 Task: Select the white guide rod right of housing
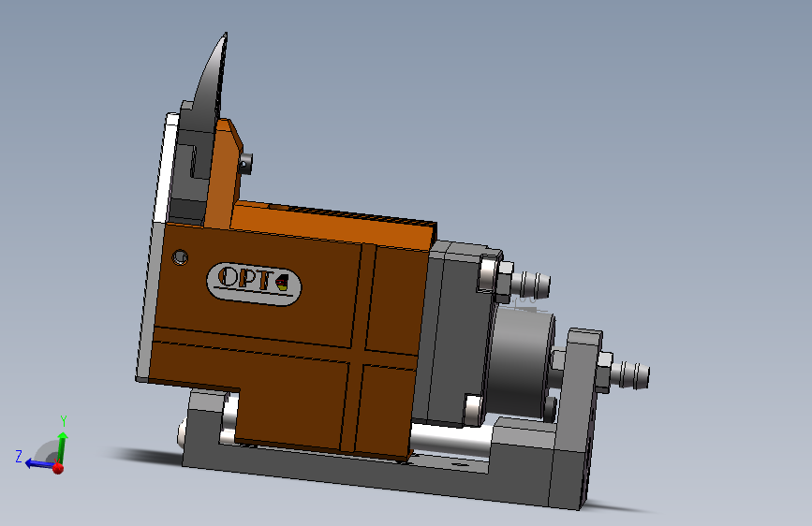(x=450, y=441)
